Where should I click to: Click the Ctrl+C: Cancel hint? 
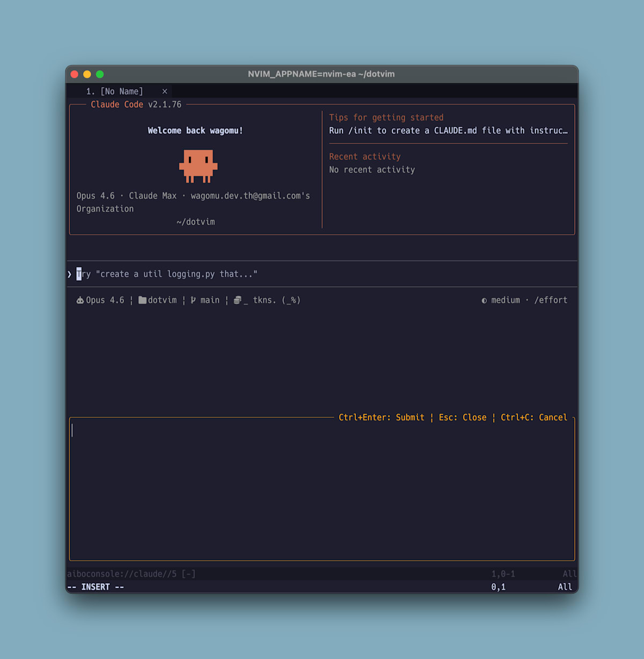(534, 417)
